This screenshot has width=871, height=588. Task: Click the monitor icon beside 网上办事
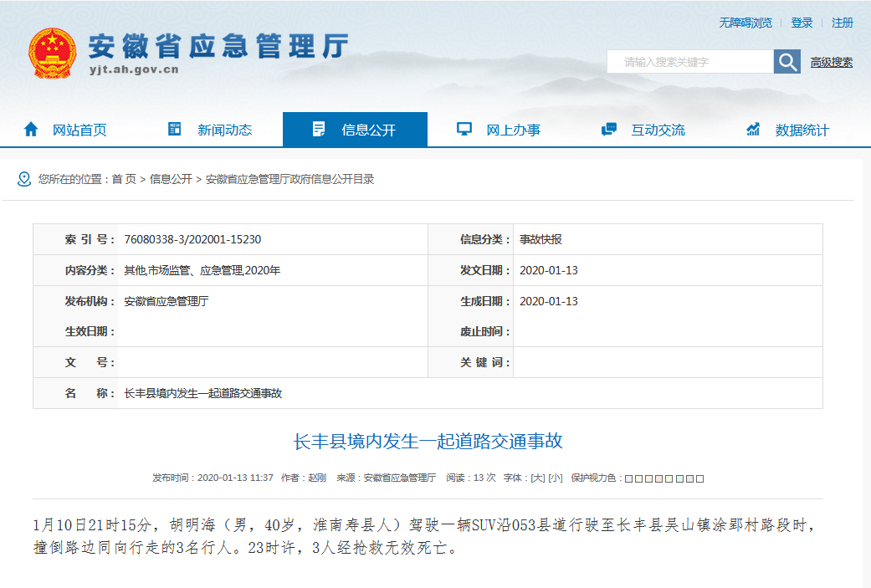coord(464,130)
